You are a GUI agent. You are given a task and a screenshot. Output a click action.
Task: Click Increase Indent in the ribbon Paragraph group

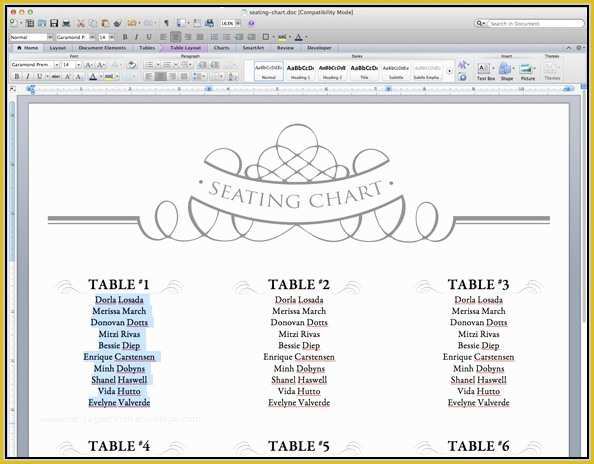pos(215,65)
